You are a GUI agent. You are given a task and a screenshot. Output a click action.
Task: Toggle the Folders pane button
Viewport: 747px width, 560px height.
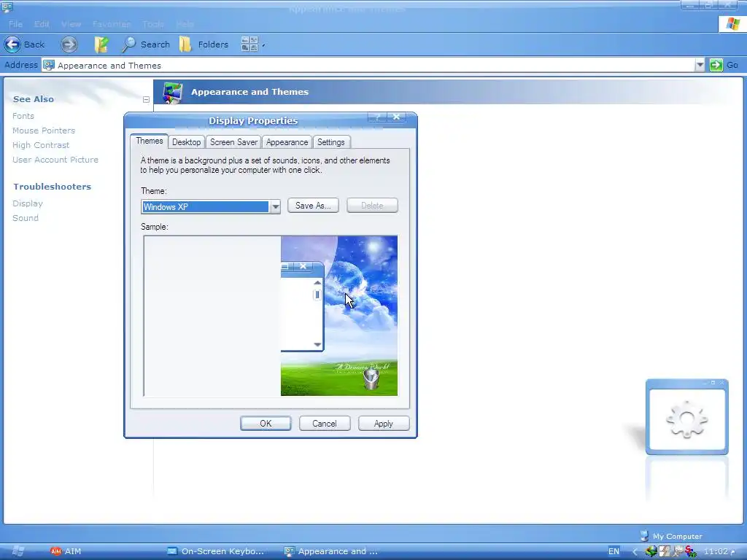[204, 44]
